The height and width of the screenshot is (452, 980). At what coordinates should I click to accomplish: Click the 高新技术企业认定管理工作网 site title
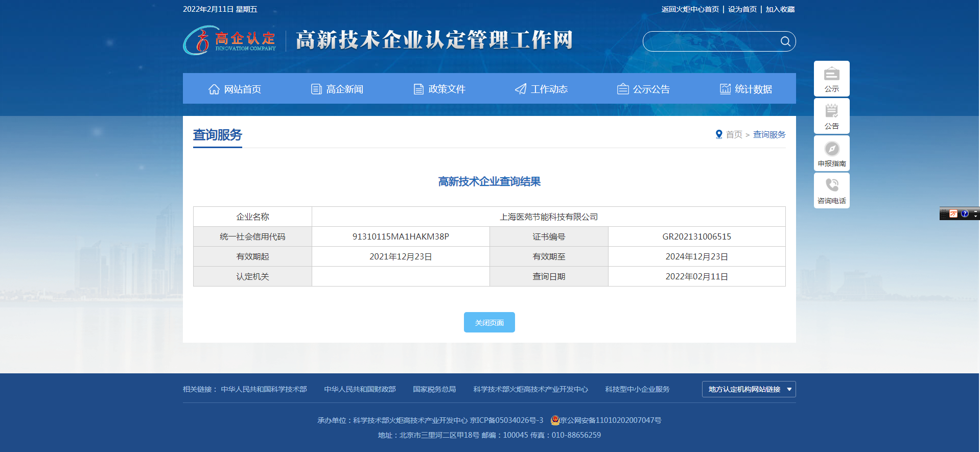coord(434,40)
